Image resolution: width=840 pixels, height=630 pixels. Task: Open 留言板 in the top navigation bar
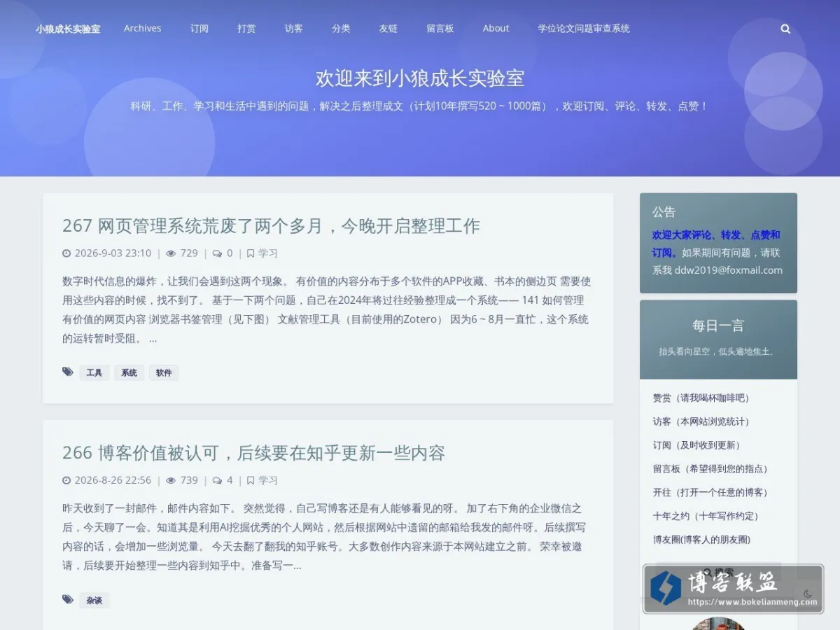click(440, 29)
